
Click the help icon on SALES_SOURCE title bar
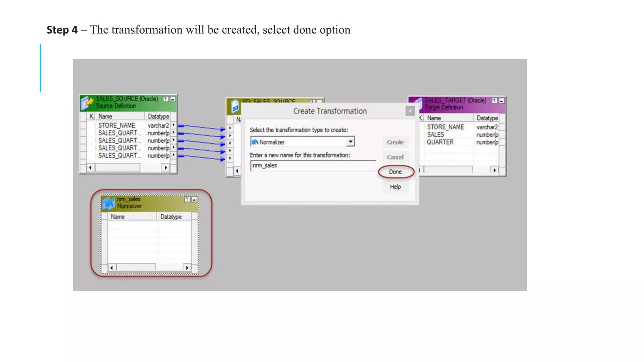click(166, 99)
